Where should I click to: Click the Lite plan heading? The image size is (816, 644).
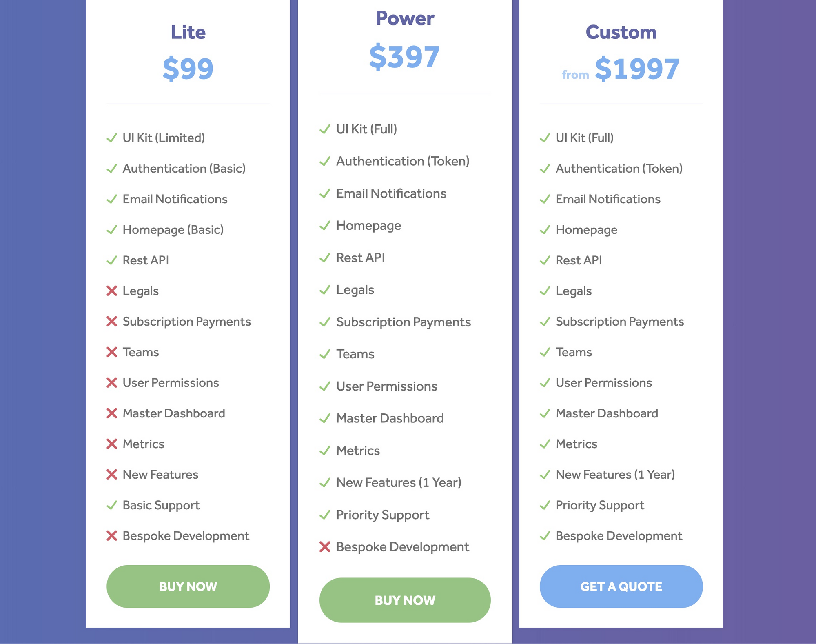coord(188,32)
